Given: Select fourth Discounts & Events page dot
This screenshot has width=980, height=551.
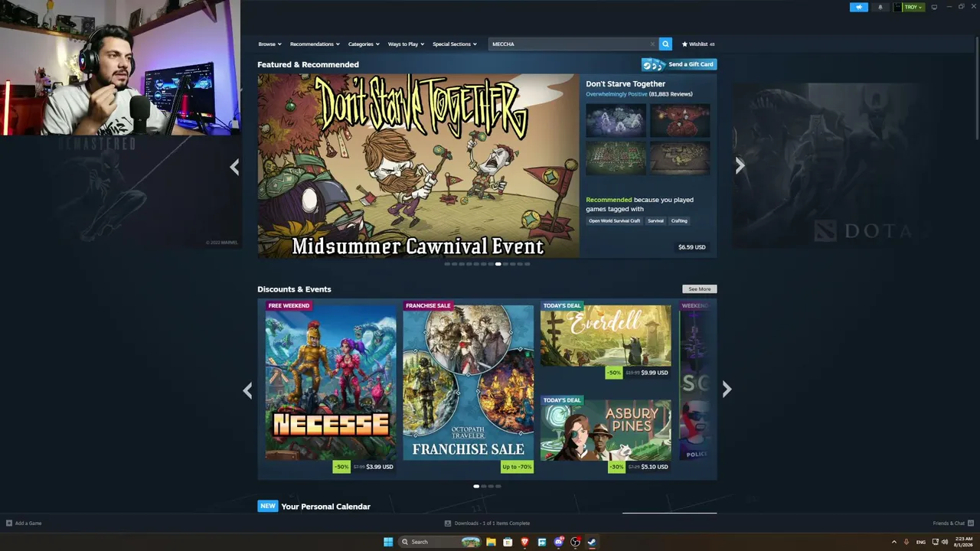Looking at the screenshot, I should [498, 486].
